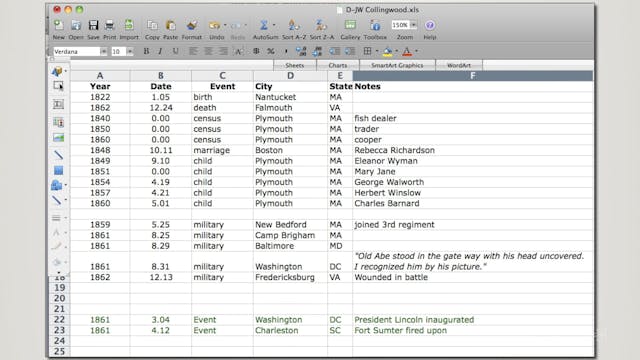Image resolution: width=640 pixels, height=360 pixels.
Task: Click the AutoSum icon
Action: tap(264, 25)
